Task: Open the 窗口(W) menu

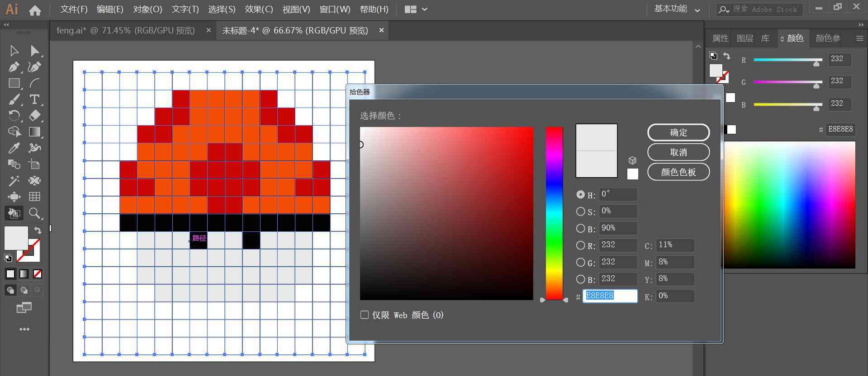Action: click(x=335, y=9)
